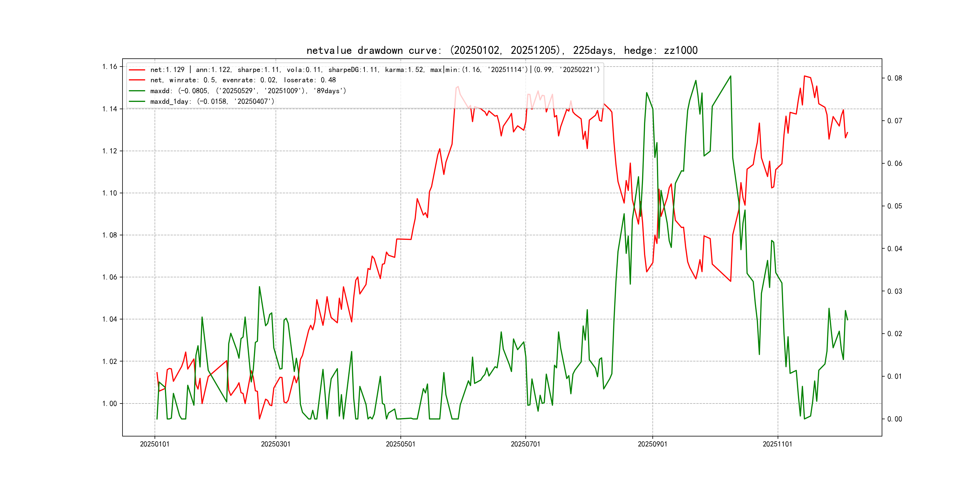This screenshot has height=490, width=980.
Task: Click the 20250901 x-axis label
Action: 652,444
